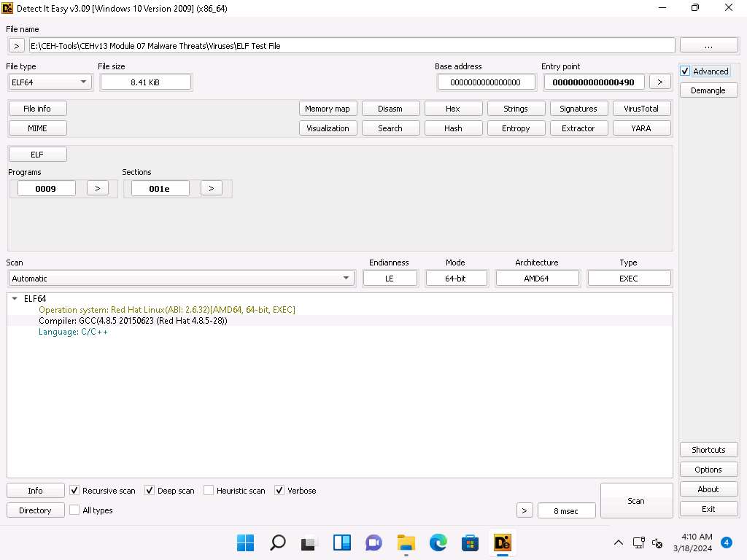Launch Microsoft Edge from taskbar

(x=438, y=542)
